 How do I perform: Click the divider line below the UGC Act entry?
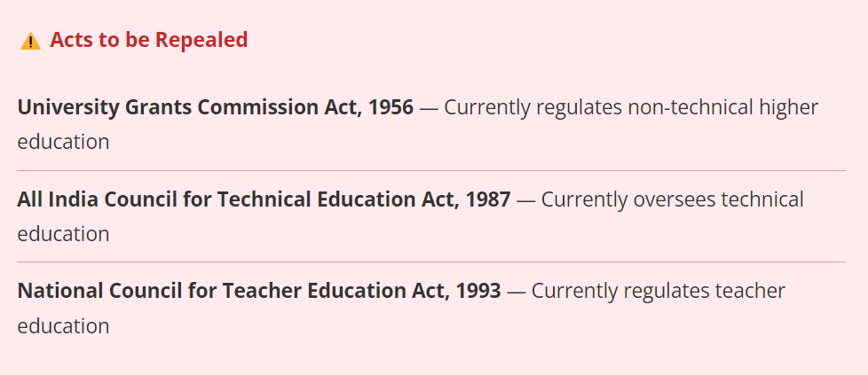coord(431,170)
